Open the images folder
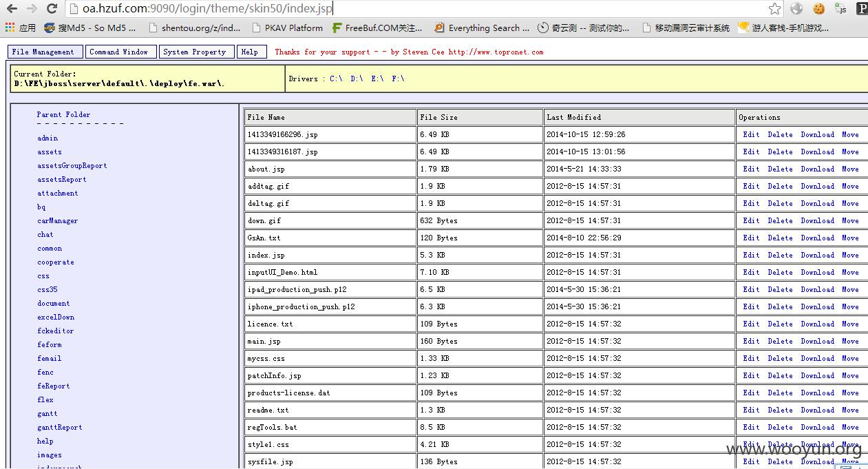 pos(50,455)
